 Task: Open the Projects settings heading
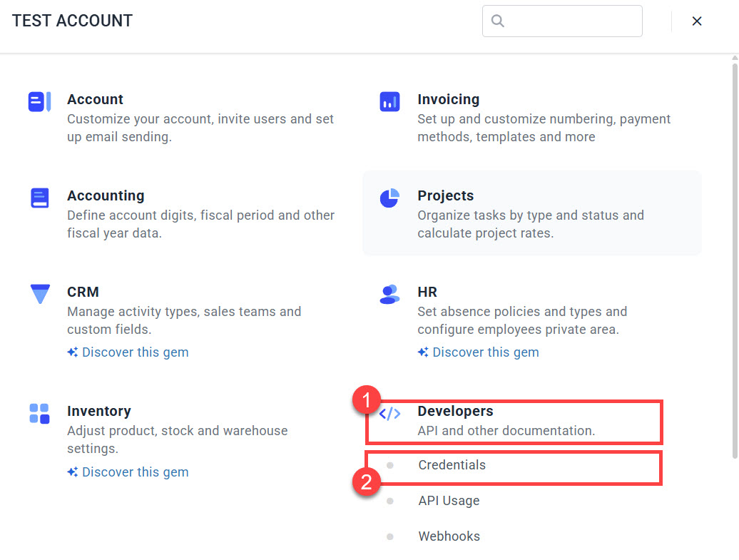pyautogui.click(x=445, y=195)
